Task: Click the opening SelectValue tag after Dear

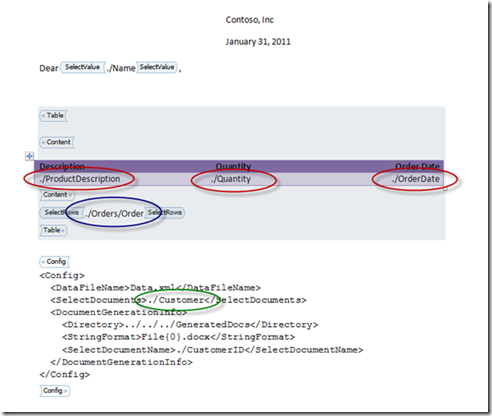Action: 83,67
